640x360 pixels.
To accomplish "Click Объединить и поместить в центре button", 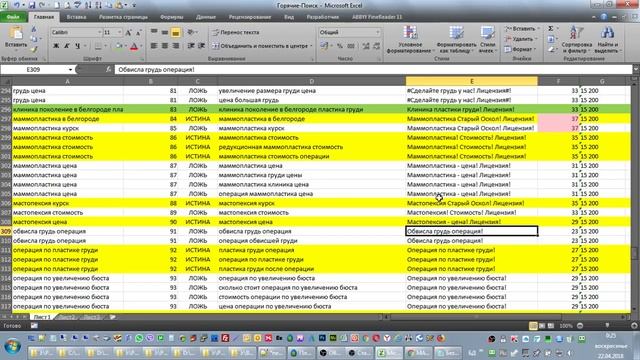I will point(261,46).
